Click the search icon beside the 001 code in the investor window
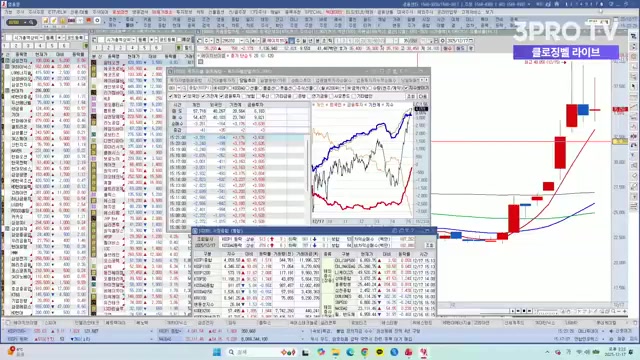The image size is (640, 360). pos(184,88)
